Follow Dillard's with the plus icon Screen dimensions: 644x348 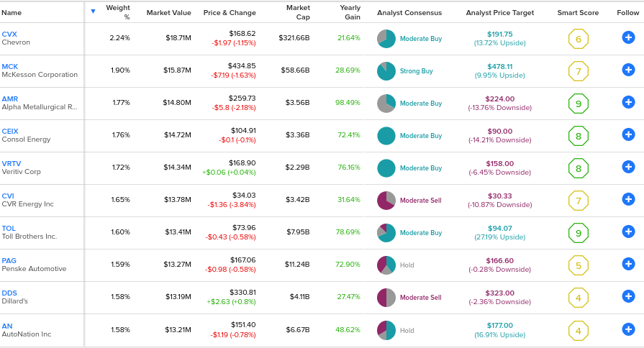point(628,296)
